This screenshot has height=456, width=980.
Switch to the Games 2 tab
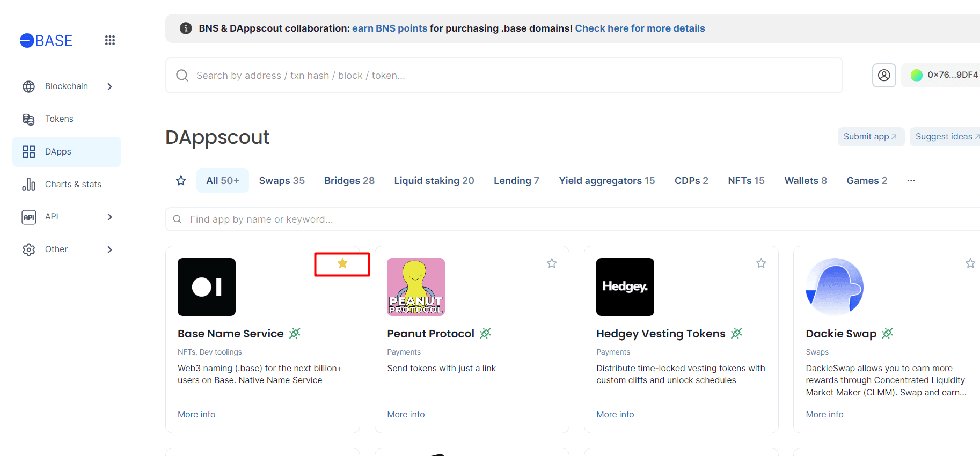point(867,181)
